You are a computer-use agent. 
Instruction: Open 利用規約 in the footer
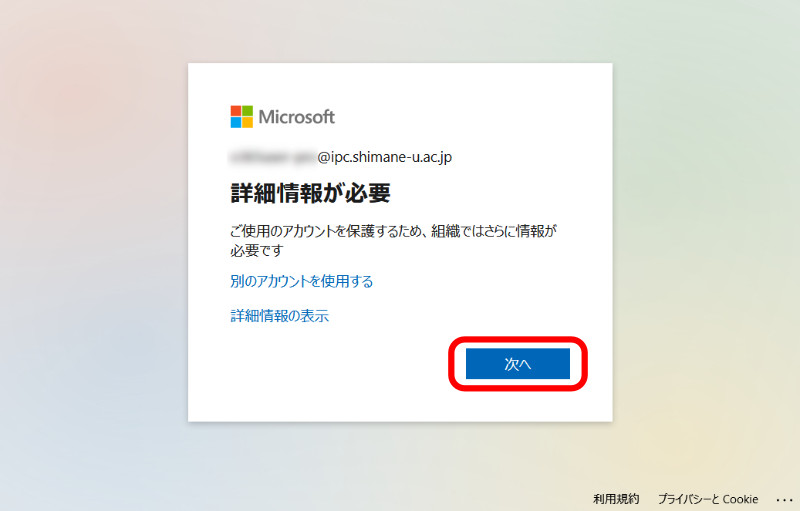pyautogui.click(x=616, y=499)
